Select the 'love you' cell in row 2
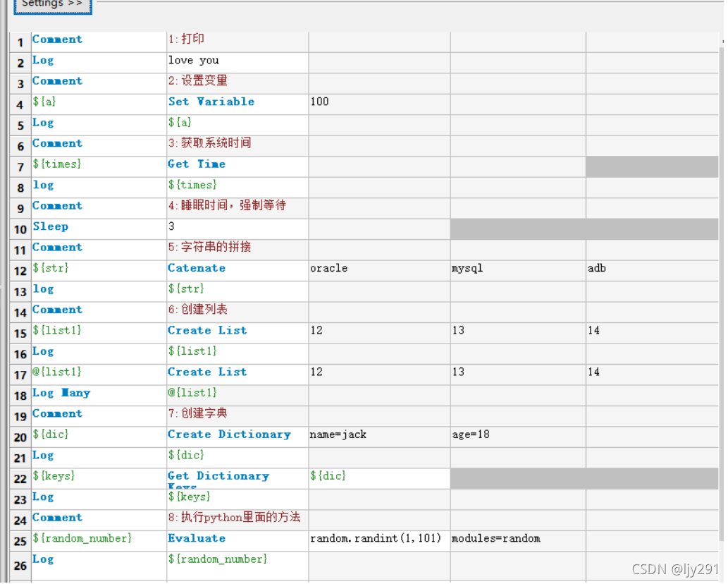The height and width of the screenshot is (584, 728). 237,62
